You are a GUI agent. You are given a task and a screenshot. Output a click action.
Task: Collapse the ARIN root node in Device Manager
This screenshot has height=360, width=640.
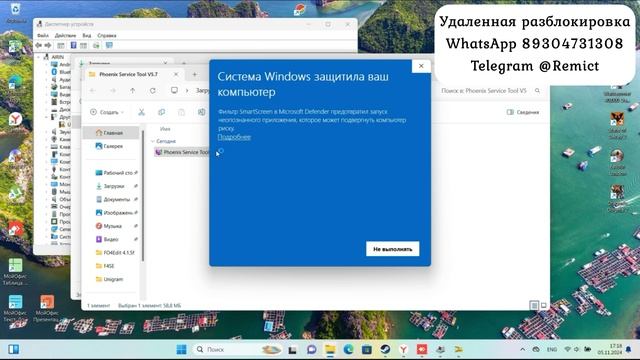[39, 57]
